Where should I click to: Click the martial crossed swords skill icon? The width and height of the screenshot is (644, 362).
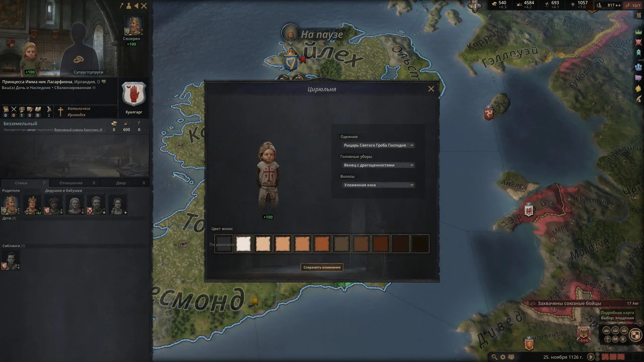tap(14, 110)
